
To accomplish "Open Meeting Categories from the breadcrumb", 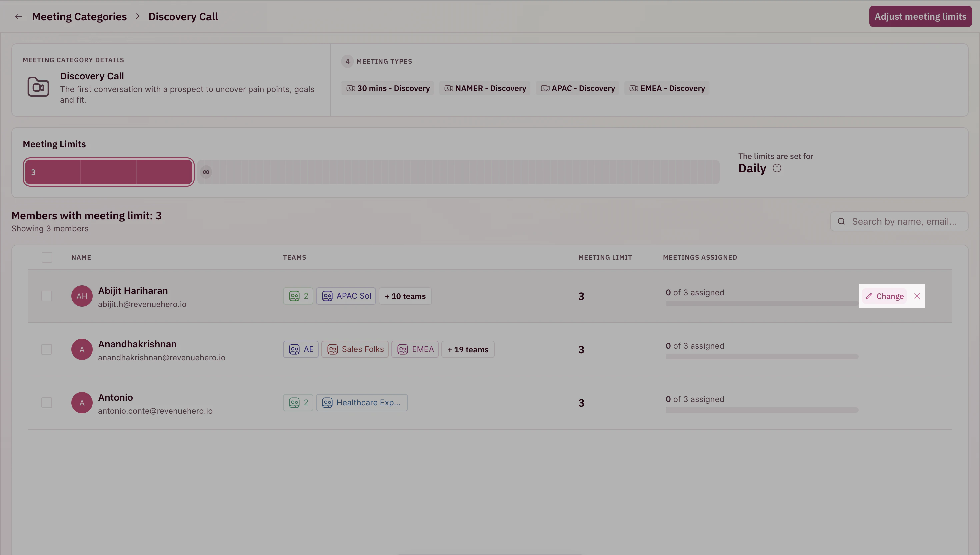I will [x=79, y=16].
